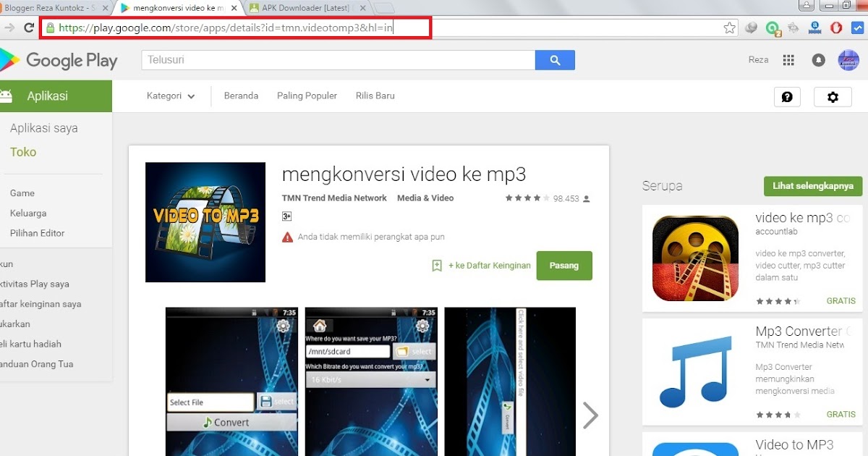The height and width of the screenshot is (456, 868).
Task: Show the next screenshots with right chevron
Action: click(590, 415)
